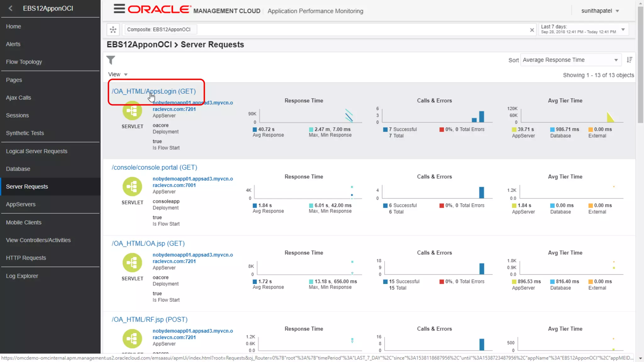Open Pages in sidebar
Image resolution: width=644 pixels, height=362 pixels.
[14, 80]
